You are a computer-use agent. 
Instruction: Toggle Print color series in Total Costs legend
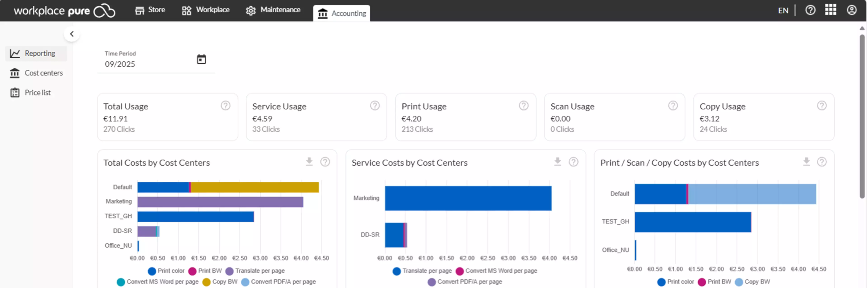tap(166, 271)
